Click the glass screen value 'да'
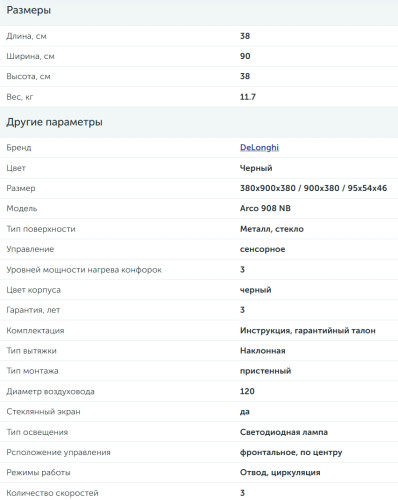This screenshot has height=500, width=398. pos(245,412)
